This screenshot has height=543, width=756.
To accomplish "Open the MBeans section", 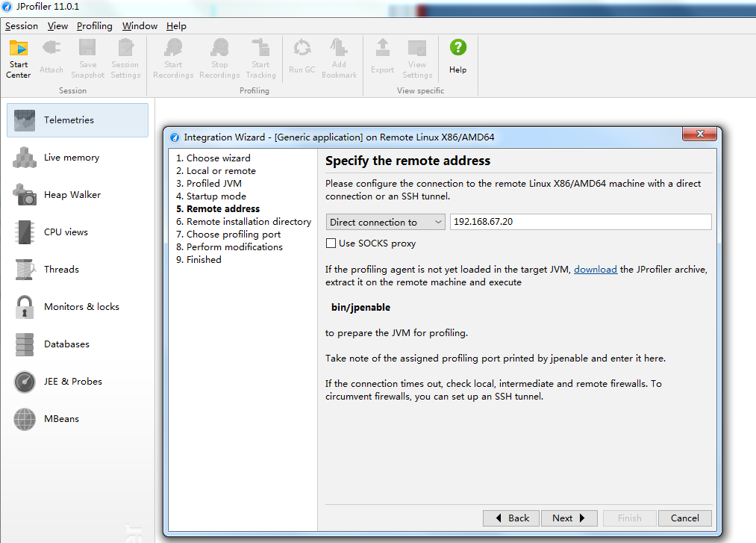I will pyautogui.click(x=78, y=419).
